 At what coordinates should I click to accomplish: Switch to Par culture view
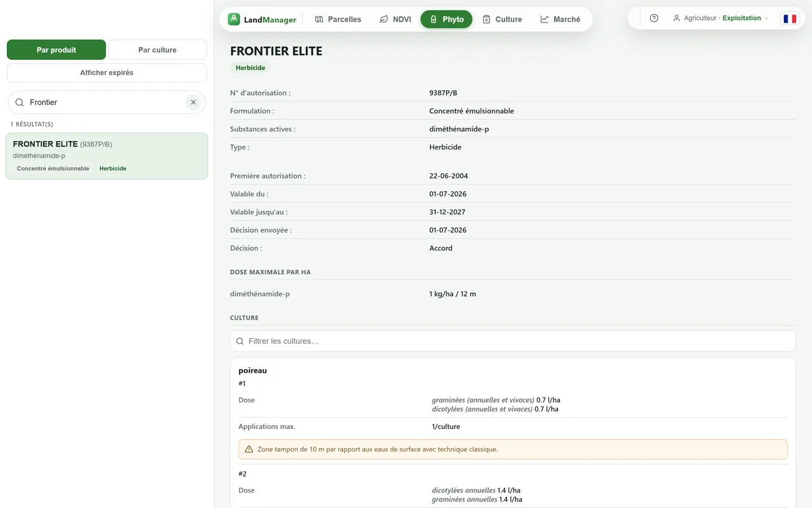(157, 50)
